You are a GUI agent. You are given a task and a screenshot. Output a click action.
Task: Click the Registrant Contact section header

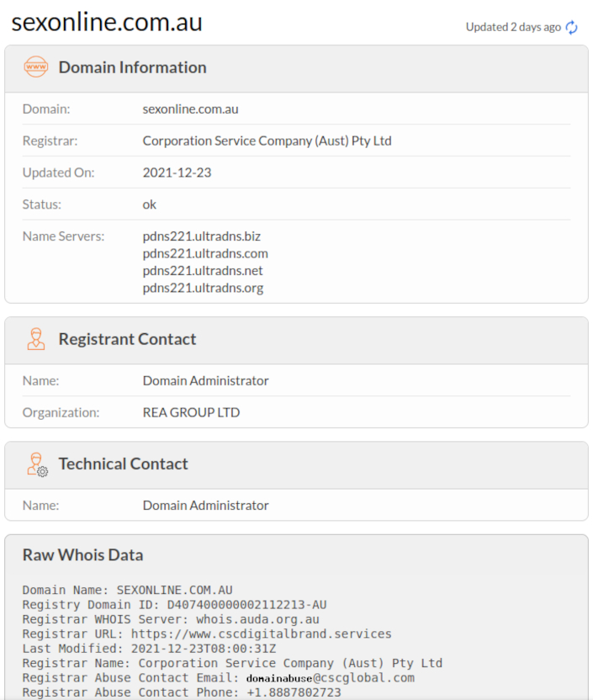[127, 339]
